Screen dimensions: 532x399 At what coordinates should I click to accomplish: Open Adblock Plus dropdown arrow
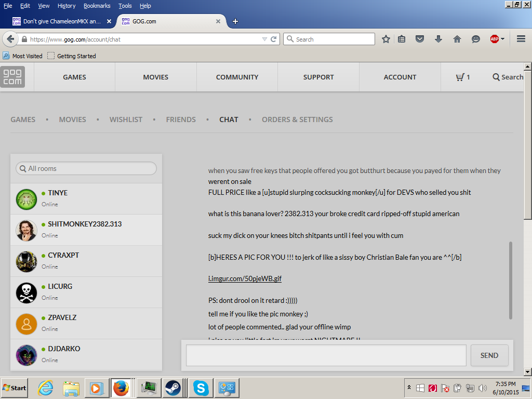point(502,39)
